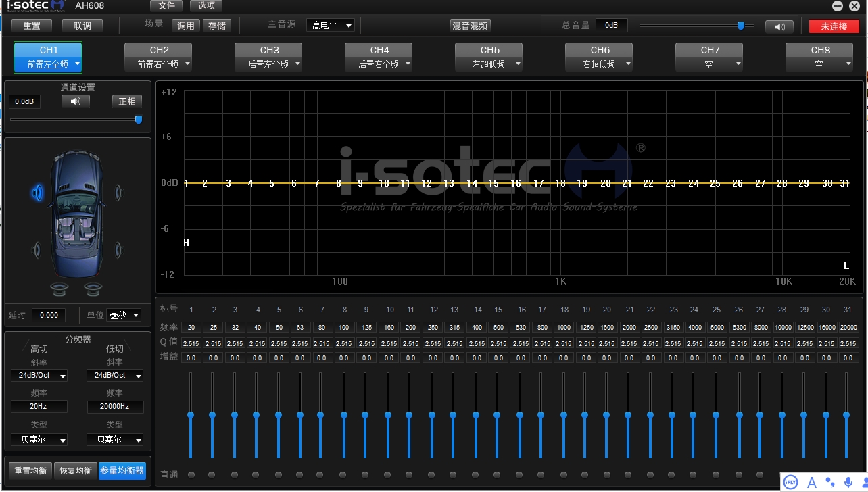The height and width of the screenshot is (492, 868).
Task: Click the master volume slider handle
Action: (740, 26)
